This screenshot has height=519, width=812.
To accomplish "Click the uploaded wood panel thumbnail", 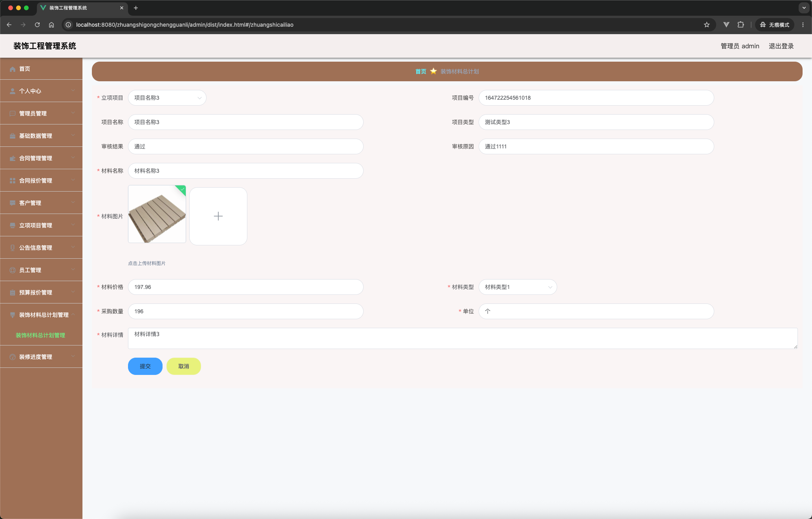I will (x=157, y=214).
